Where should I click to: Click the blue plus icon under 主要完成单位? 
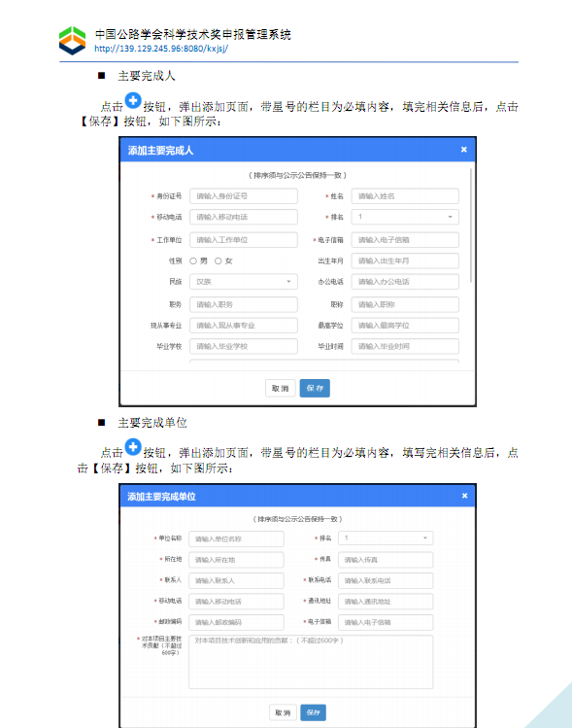(x=133, y=447)
